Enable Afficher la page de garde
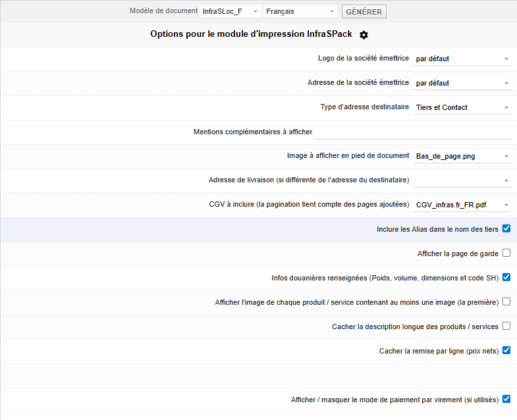 (506, 253)
